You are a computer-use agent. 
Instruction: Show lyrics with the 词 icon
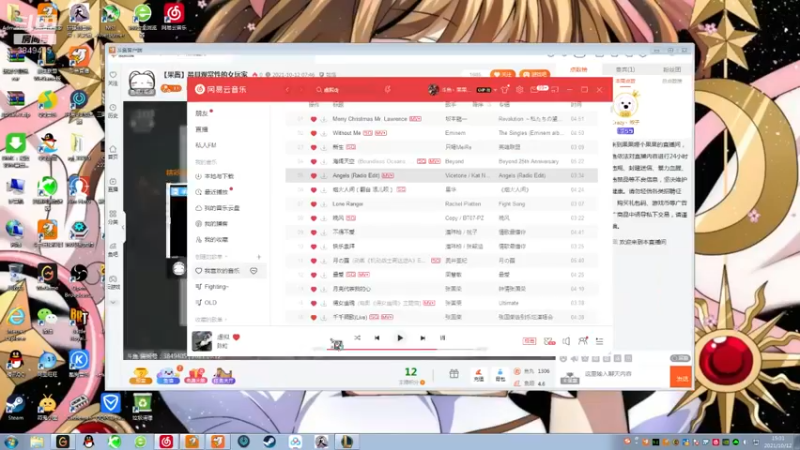(x=442, y=338)
